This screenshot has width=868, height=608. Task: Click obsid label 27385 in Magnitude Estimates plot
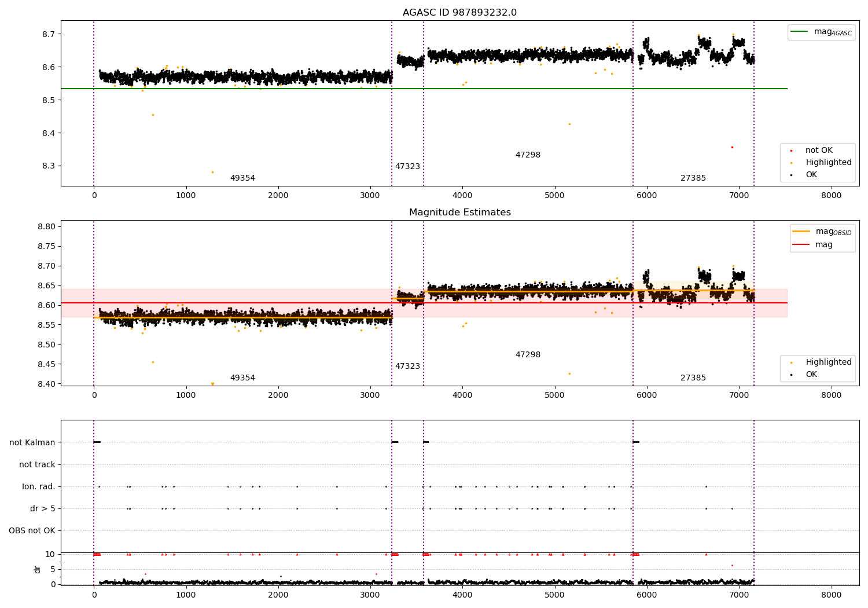point(693,378)
